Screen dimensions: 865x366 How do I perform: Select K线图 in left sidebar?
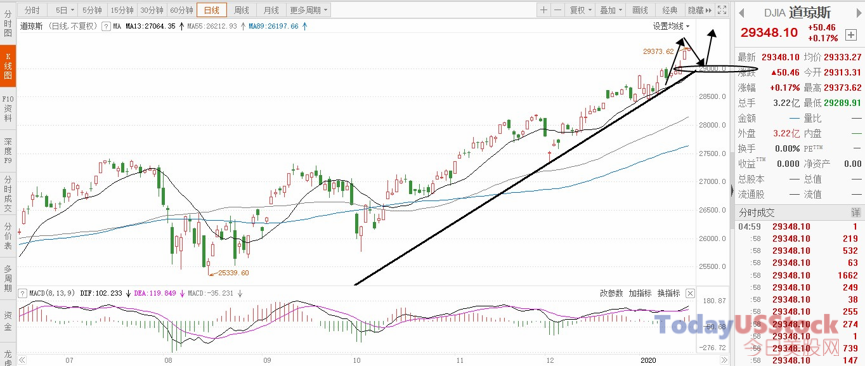[x=8, y=67]
